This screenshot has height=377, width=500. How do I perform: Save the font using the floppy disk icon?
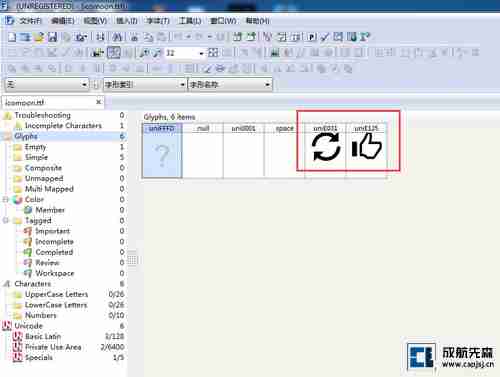click(53, 37)
